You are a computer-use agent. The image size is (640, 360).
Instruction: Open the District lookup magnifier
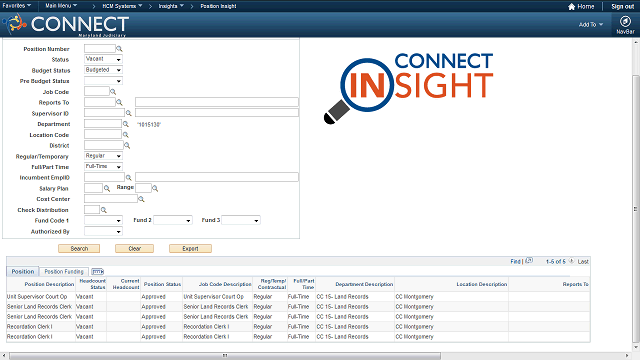click(127, 145)
